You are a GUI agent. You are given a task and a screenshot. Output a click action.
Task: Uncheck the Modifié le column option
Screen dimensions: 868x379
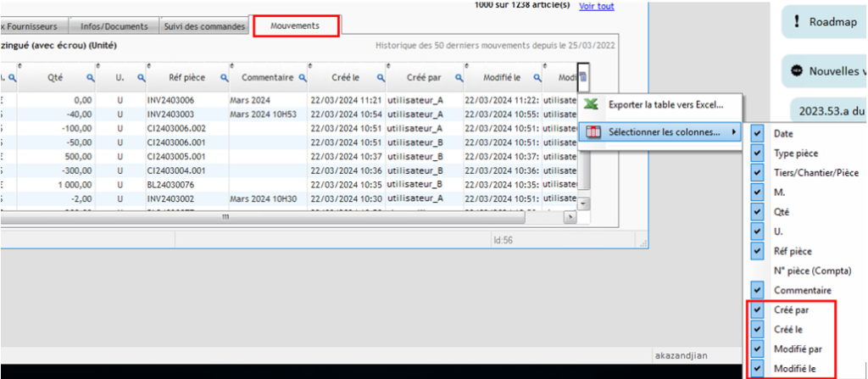[757, 368]
